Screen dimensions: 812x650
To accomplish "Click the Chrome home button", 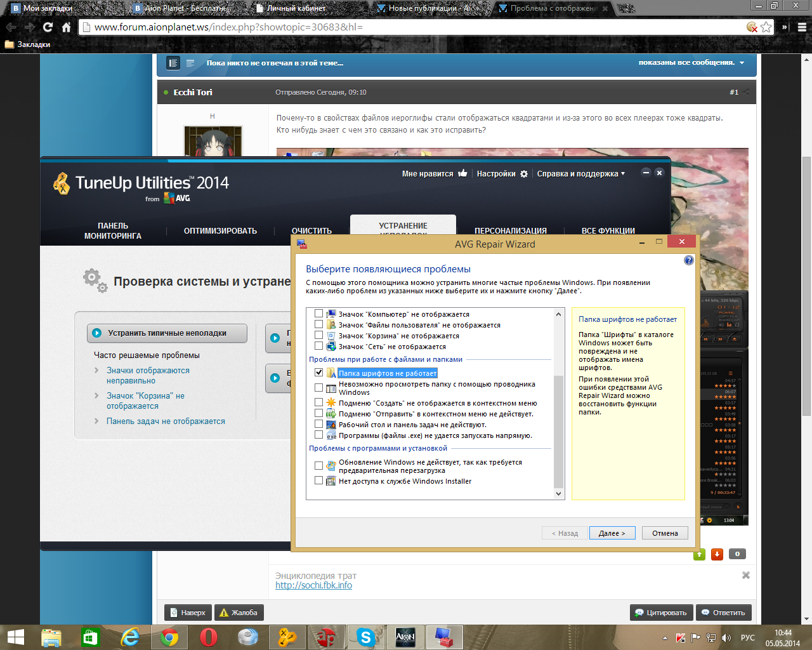I will (x=66, y=27).
